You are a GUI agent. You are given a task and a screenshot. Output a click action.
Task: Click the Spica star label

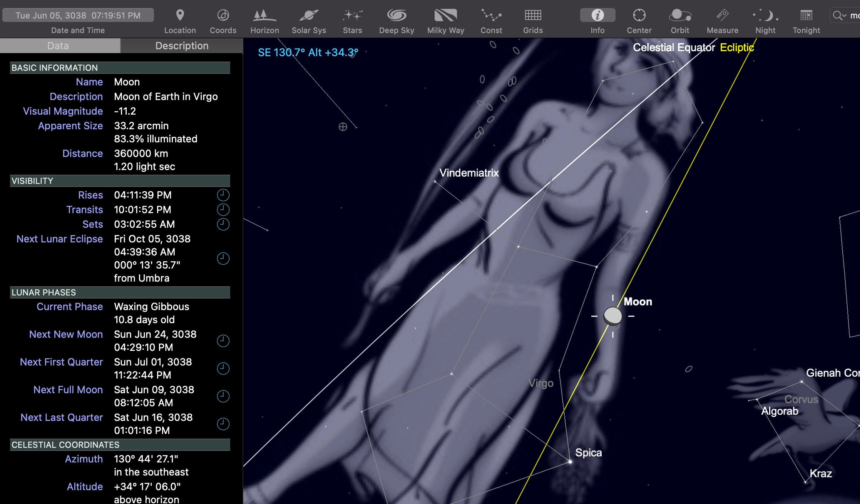[x=588, y=453]
